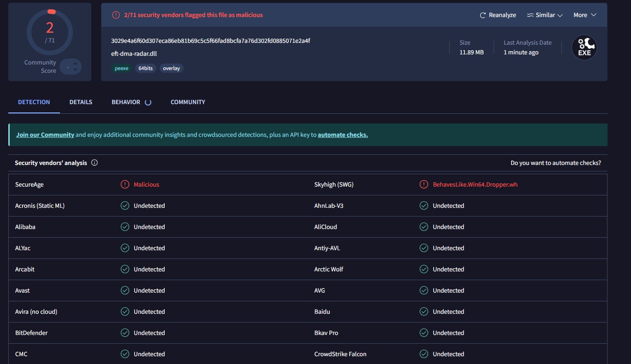
Task: Click the '1 minute ago' analysis date
Action: [x=521, y=53]
